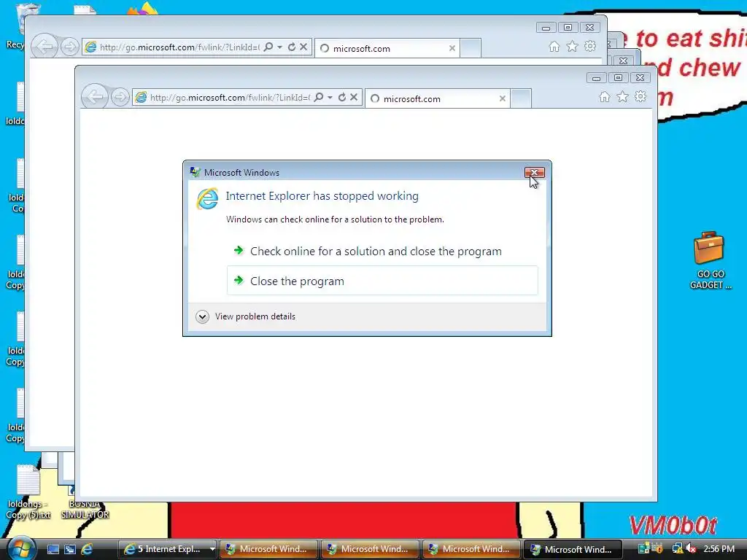Click the active Microsoft Windows taskbar button

[573, 549]
